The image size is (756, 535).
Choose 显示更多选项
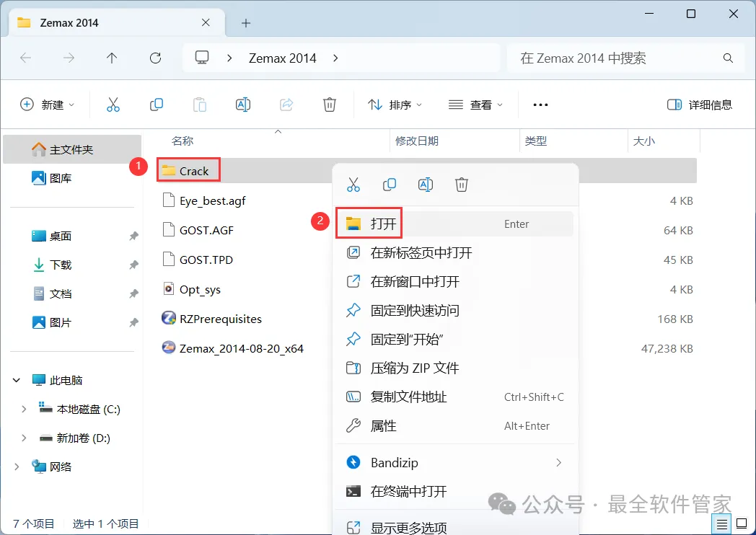point(454,527)
